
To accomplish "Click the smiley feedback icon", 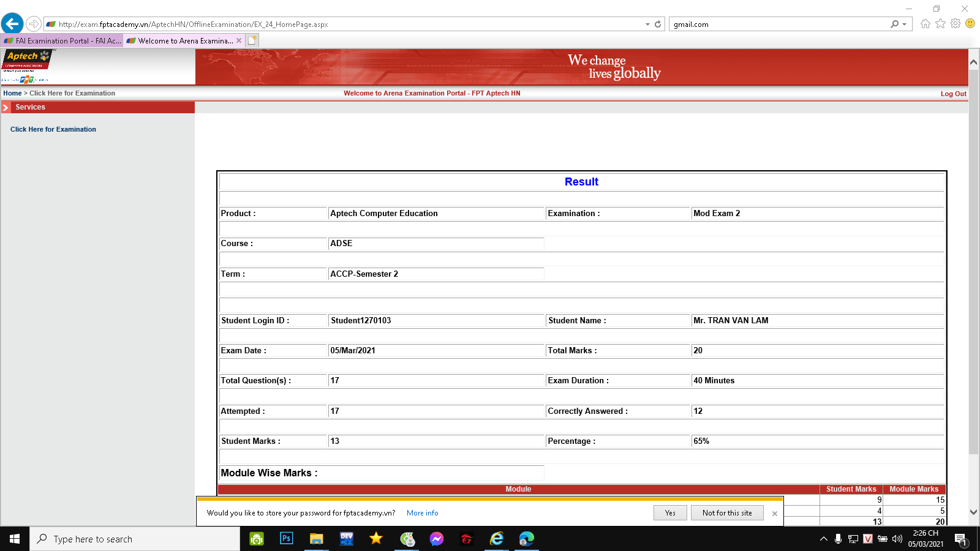I will (x=970, y=23).
